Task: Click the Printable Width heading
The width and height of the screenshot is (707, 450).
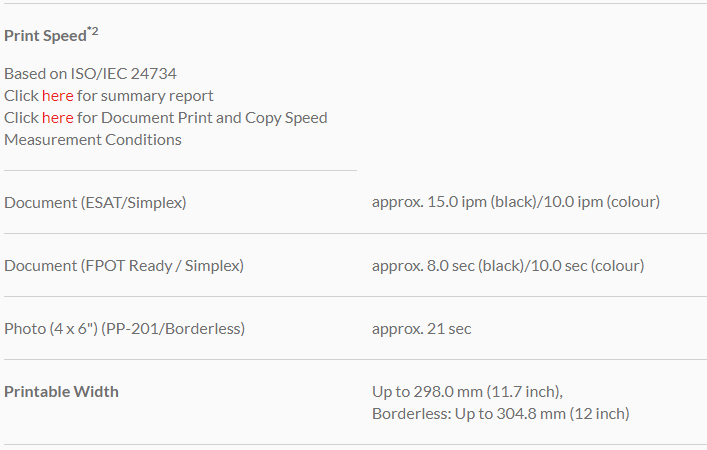Action: coord(61,392)
